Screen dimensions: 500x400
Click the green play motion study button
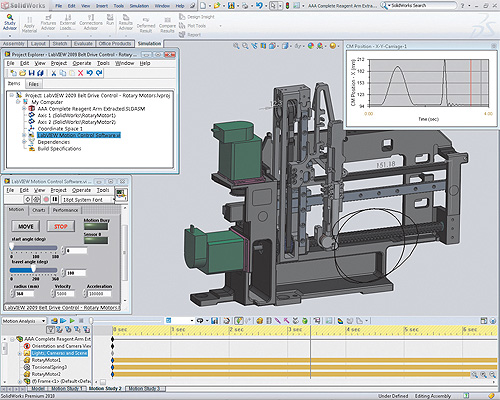point(72,321)
